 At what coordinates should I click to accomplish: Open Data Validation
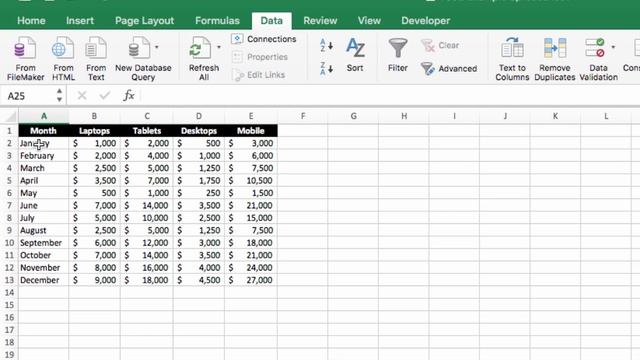pos(598,58)
